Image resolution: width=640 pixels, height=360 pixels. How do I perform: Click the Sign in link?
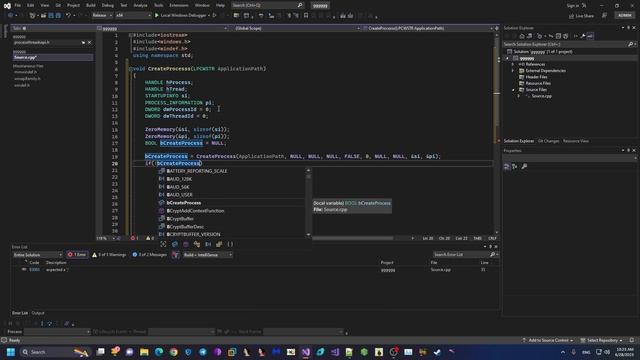[x=573, y=5]
